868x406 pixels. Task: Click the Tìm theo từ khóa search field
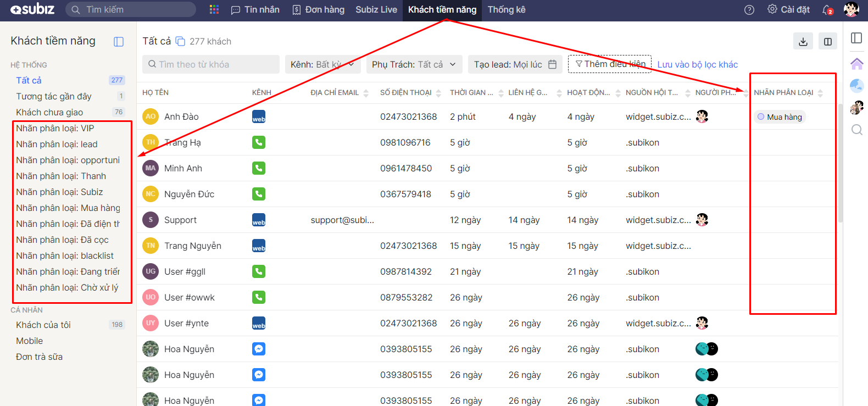(x=210, y=64)
